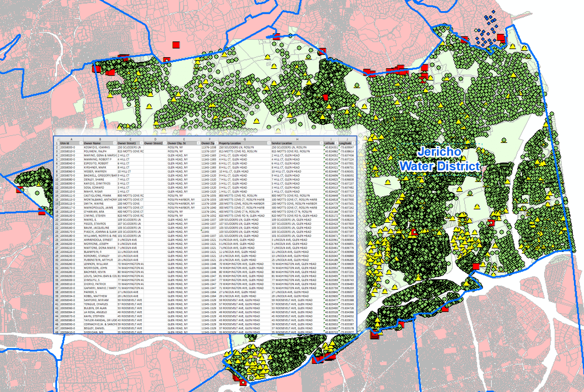Image resolution: width=584 pixels, height=392 pixels.
Task: Select owner cell KIRSHNER, MARK
Action: tap(100, 168)
